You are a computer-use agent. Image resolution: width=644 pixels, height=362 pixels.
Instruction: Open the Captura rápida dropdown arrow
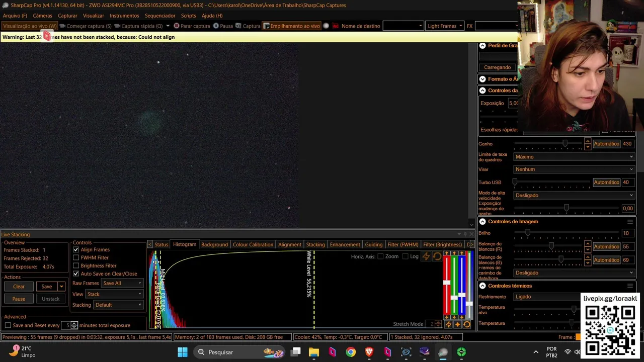click(x=168, y=26)
